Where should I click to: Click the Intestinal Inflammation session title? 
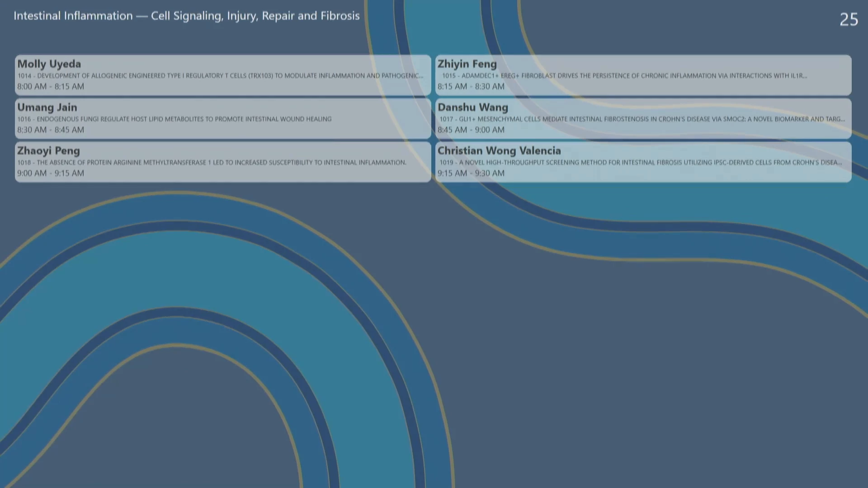[x=186, y=16]
